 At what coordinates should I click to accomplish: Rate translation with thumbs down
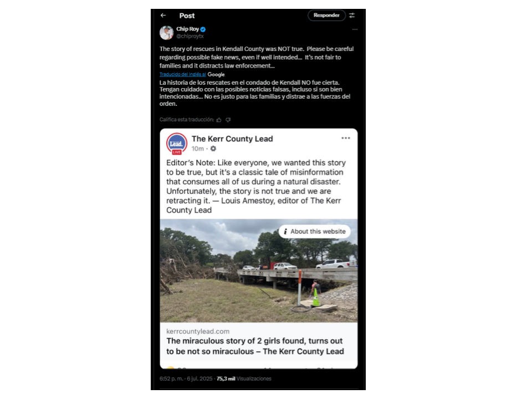coord(228,120)
